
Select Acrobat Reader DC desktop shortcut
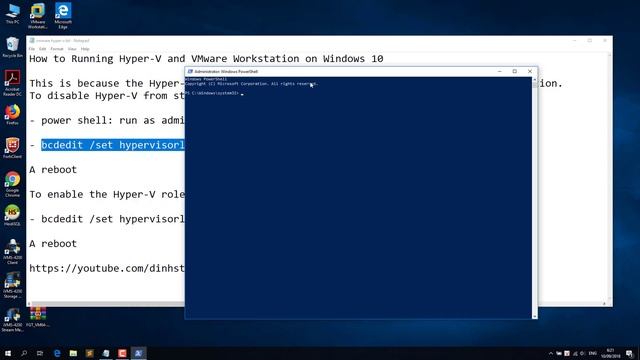[x=12, y=82]
